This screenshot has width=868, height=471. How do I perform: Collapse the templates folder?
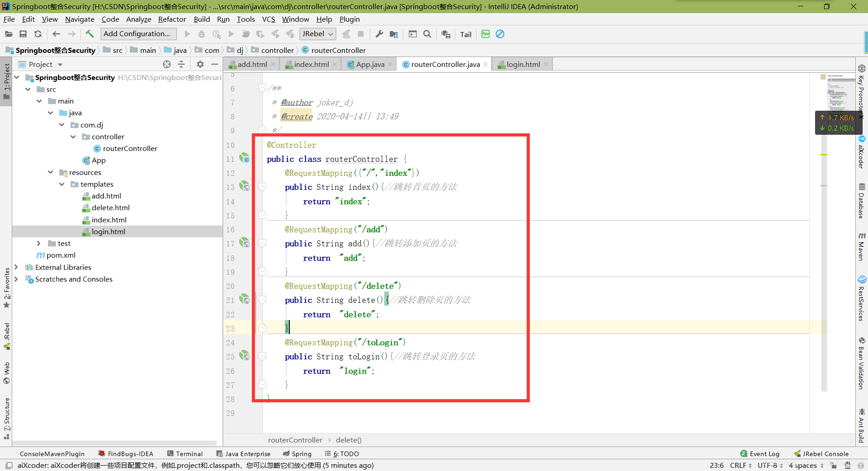tap(62, 184)
